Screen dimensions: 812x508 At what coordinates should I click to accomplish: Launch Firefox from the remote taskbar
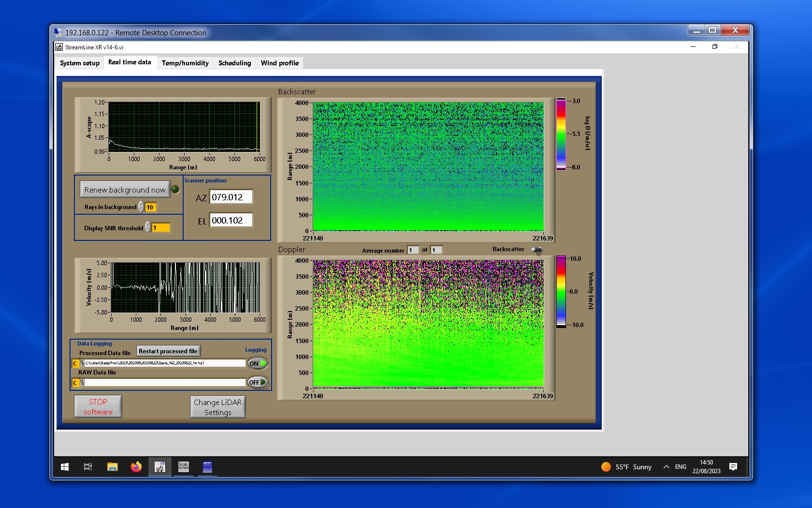pyautogui.click(x=136, y=467)
